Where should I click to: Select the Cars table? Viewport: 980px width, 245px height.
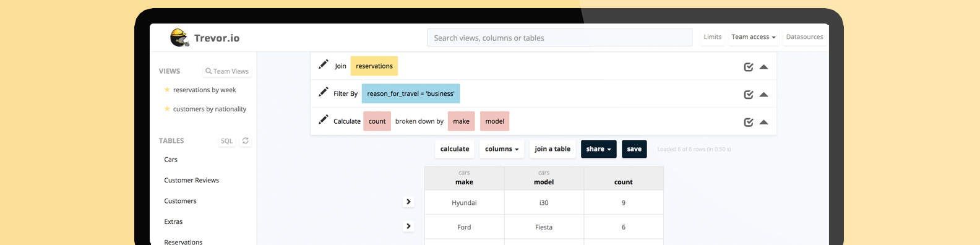171,160
